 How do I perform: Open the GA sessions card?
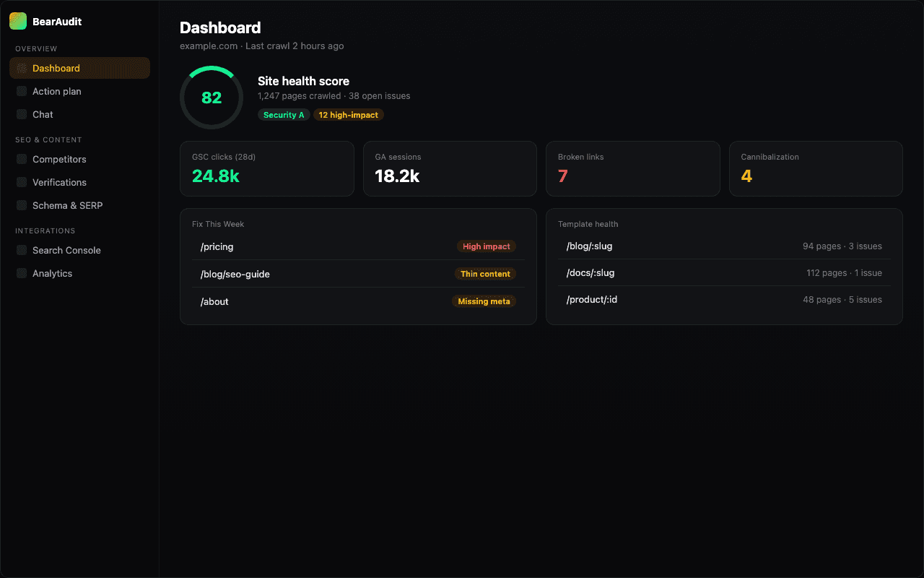point(450,168)
